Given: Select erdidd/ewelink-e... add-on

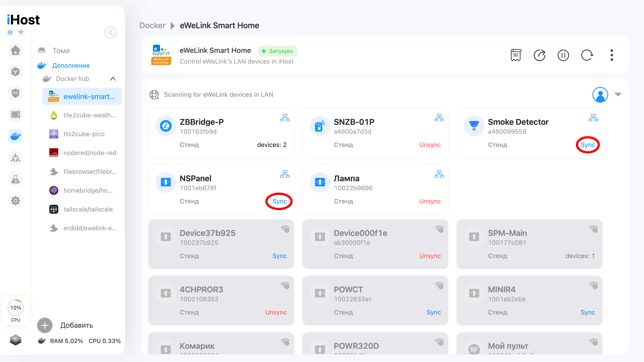Looking at the screenshot, I should [x=82, y=228].
